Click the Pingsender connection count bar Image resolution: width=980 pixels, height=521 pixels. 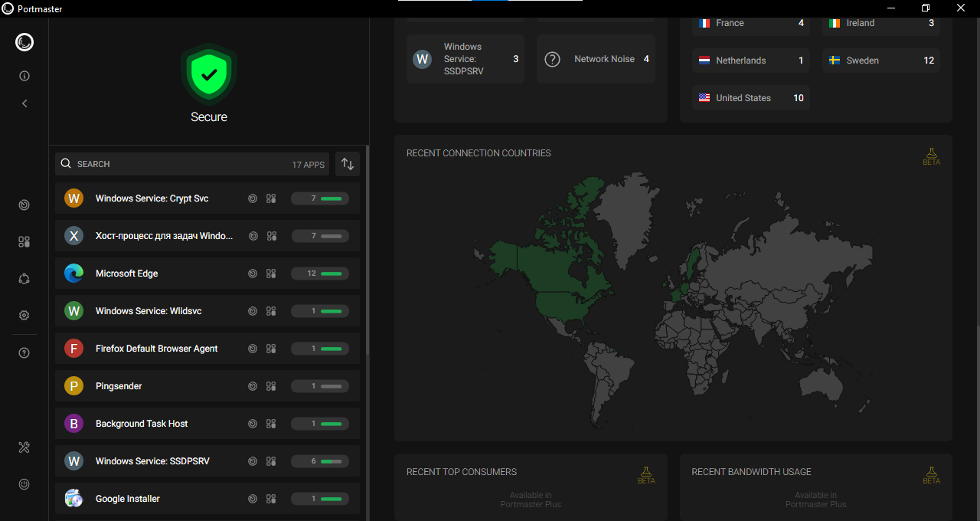(x=320, y=386)
